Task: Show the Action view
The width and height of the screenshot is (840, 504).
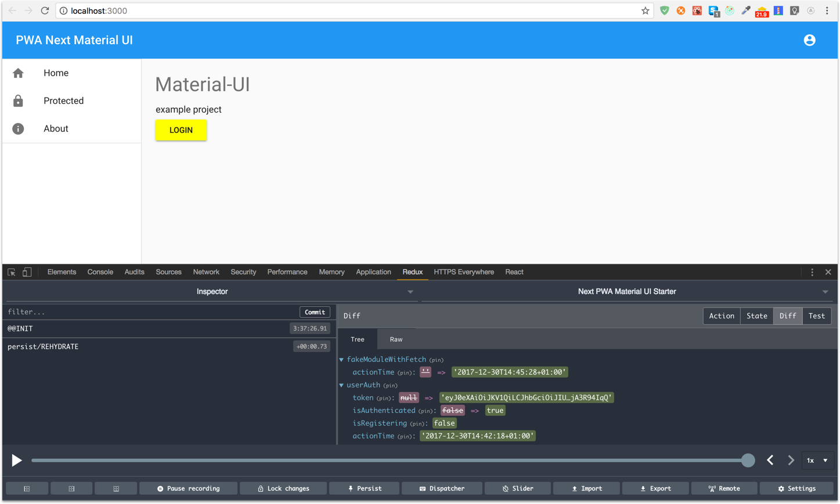Action: click(722, 316)
